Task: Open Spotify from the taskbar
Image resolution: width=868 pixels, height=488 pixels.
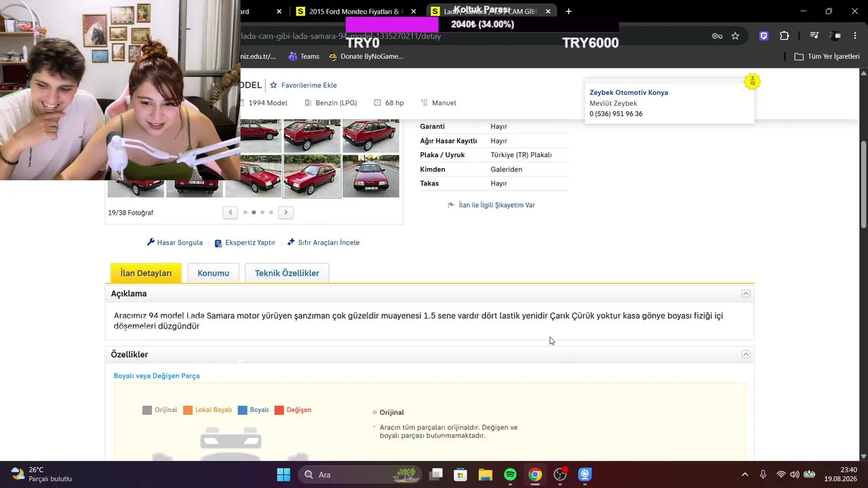Action: 511,474
